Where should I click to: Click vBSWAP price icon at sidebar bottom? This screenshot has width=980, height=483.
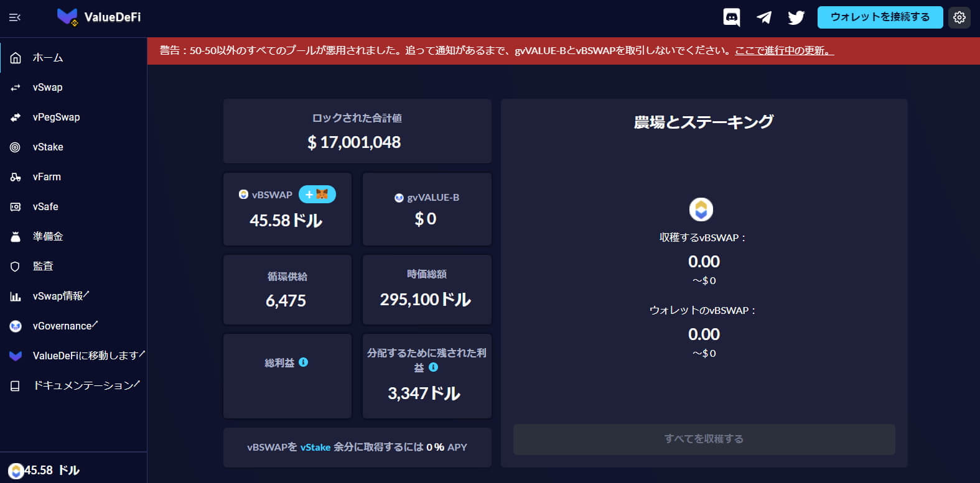pyautogui.click(x=16, y=471)
